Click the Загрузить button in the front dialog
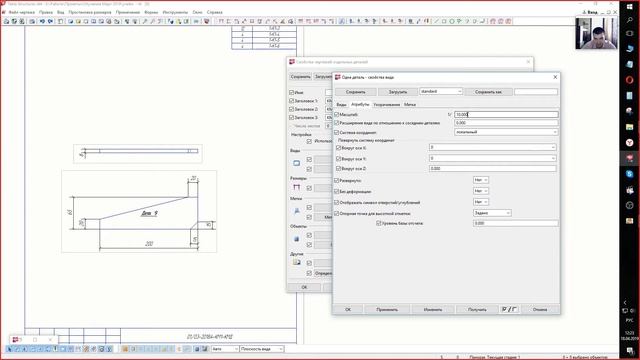Viewport: 640px width, 360px height. (x=398, y=92)
